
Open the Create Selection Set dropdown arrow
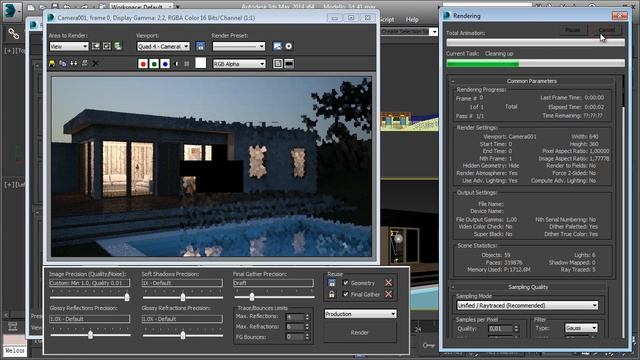pyautogui.click(x=434, y=31)
